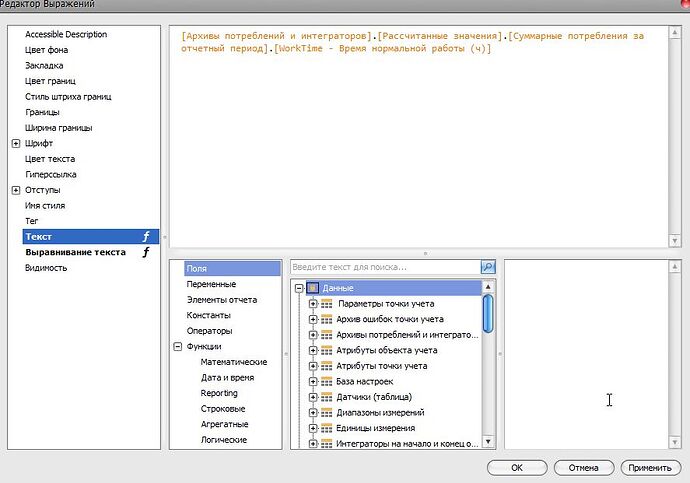
Task: Click function icon on Выравнивание текста row
Action: point(146,252)
